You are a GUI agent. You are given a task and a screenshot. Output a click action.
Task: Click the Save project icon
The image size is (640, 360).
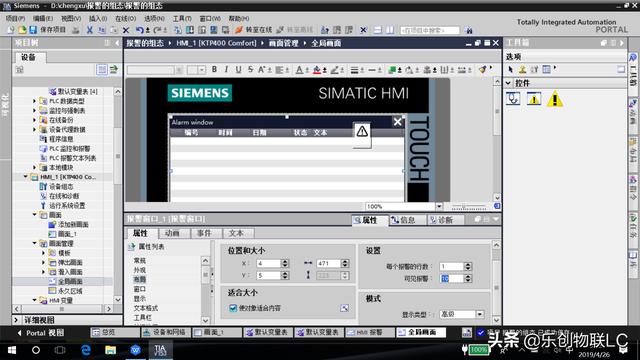(33, 30)
